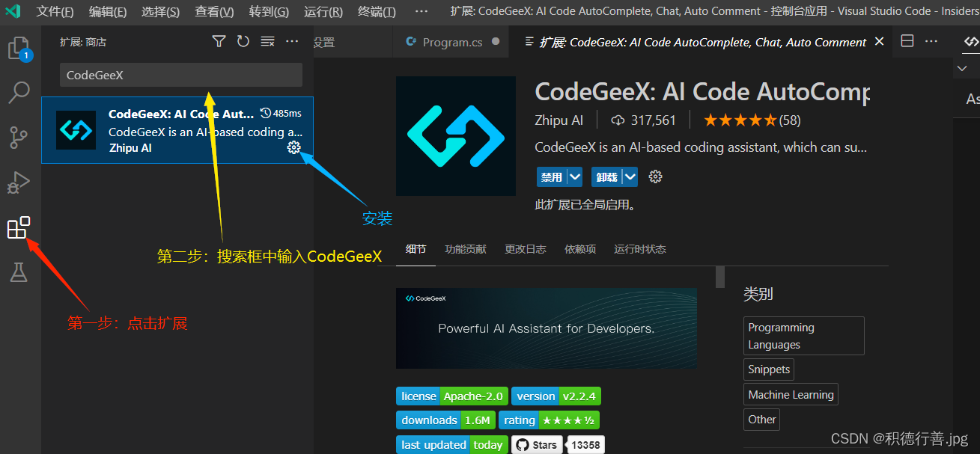Split the editor layout icon
Screen dimensions: 980x454
tap(907, 42)
